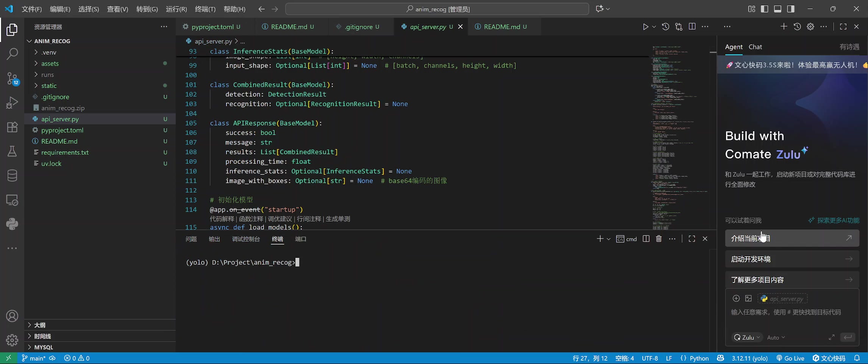Toggle the bottom panel layout button
The image size is (868, 364).
coord(777,9)
